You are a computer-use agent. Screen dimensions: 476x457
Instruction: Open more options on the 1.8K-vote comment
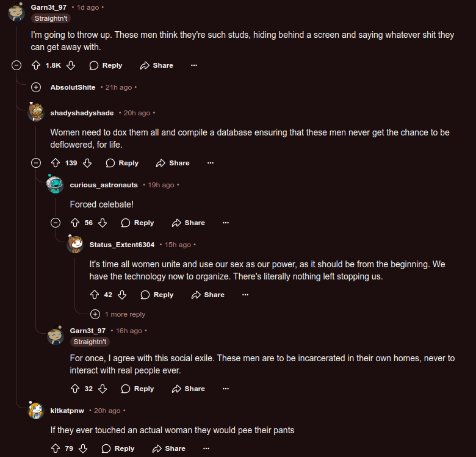[194, 65]
